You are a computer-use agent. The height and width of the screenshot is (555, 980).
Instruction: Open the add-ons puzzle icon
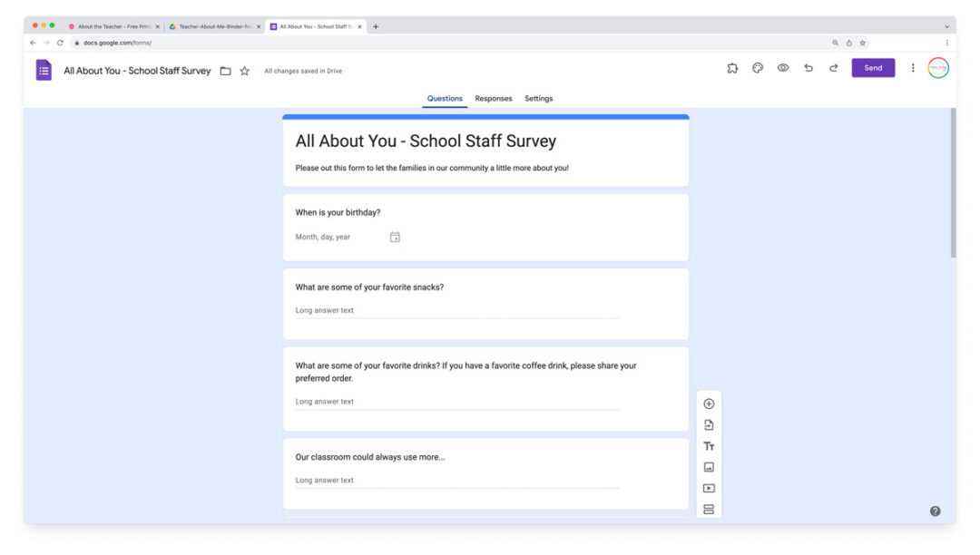coord(732,68)
